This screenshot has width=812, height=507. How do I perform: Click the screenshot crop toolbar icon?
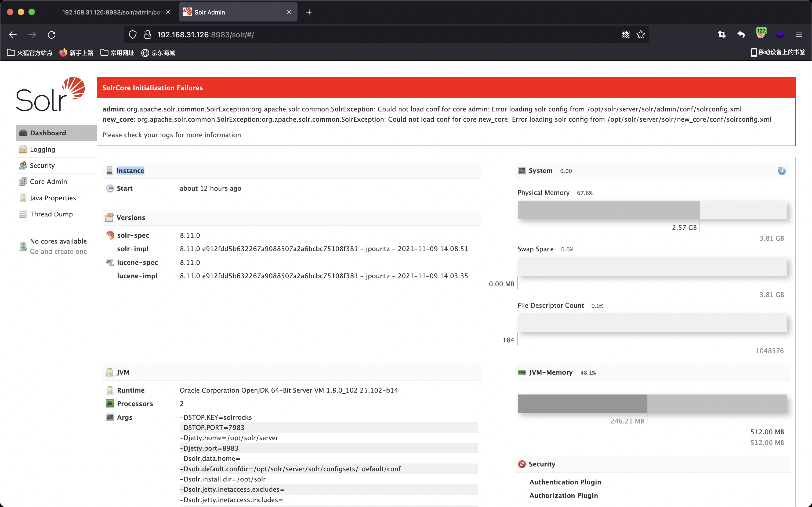pyautogui.click(x=722, y=35)
